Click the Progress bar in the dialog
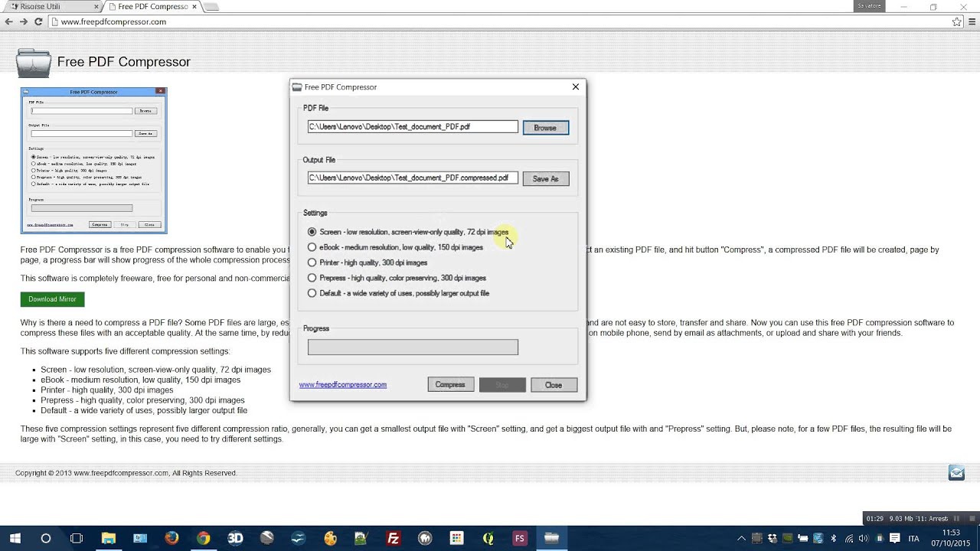 413,347
